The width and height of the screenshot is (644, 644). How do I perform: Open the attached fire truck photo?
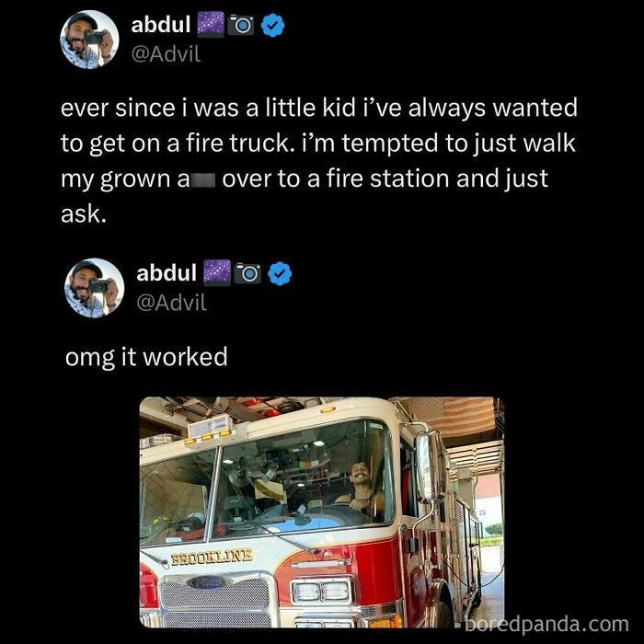pos(322,512)
